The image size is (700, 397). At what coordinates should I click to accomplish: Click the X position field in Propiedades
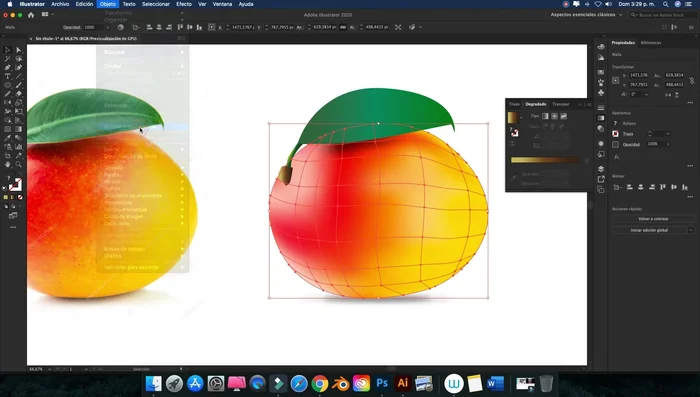tap(639, 75)
